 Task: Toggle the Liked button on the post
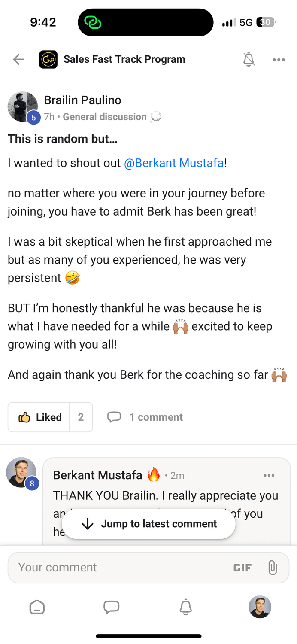coord(39,417)
